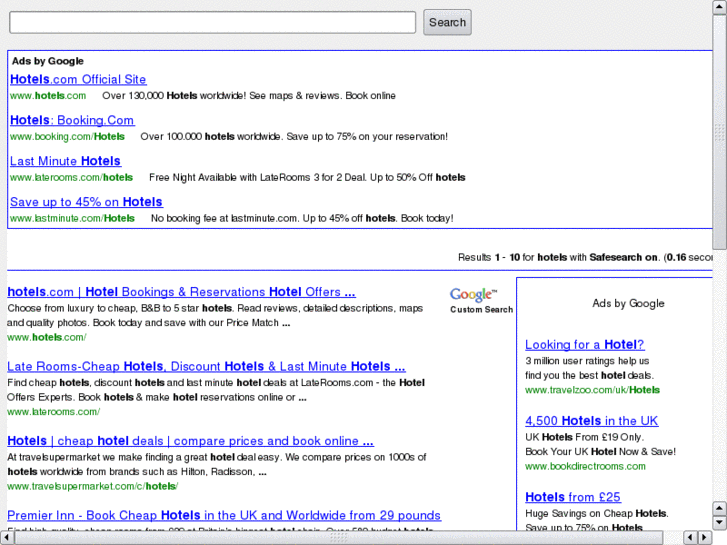Click the scroll-left arrow at bottom right
This screenshot has width=727, height=545.
[690, 538]
